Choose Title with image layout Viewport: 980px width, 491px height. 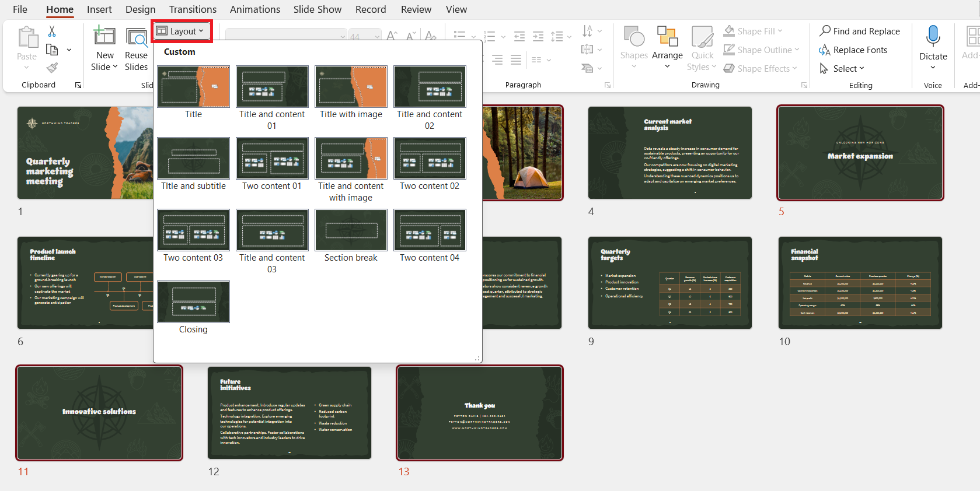pos(351,92)
